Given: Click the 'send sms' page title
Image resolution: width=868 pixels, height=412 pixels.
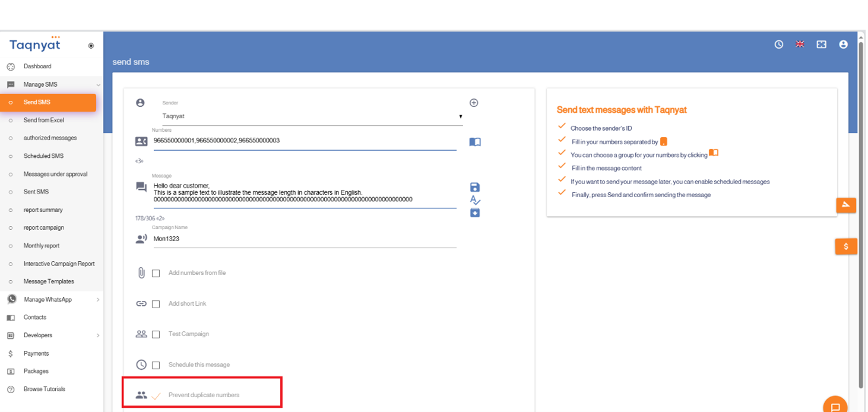Looking at the screenshot, I should (x=131, y=62).
